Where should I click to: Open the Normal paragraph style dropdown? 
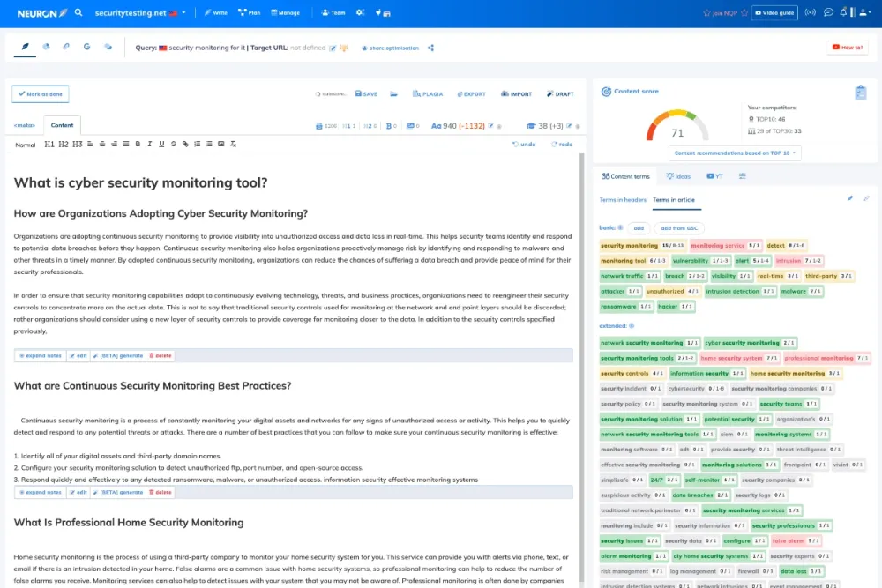[26, 145]
